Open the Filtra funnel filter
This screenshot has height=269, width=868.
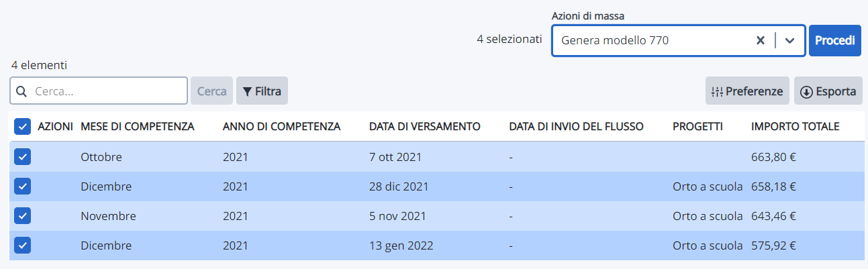pyautogui.click(x=262, y=91)
